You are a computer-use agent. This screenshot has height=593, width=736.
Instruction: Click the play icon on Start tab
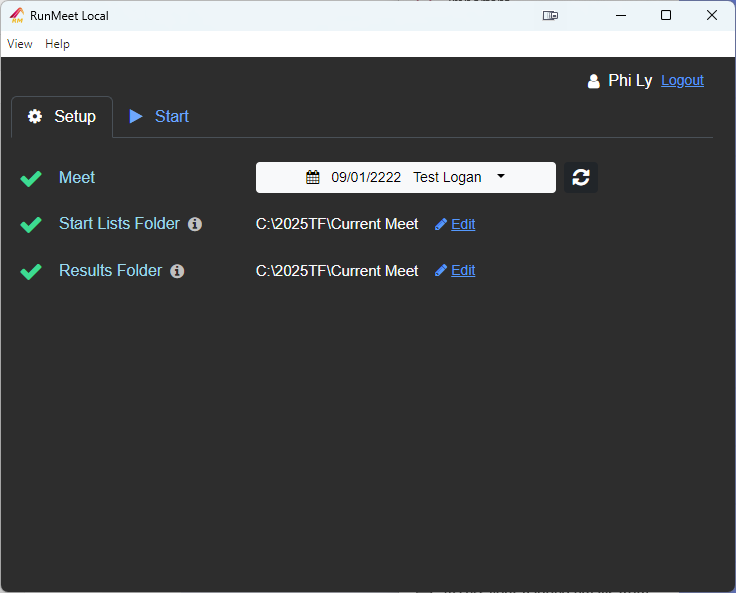click(x=136, y=116)
